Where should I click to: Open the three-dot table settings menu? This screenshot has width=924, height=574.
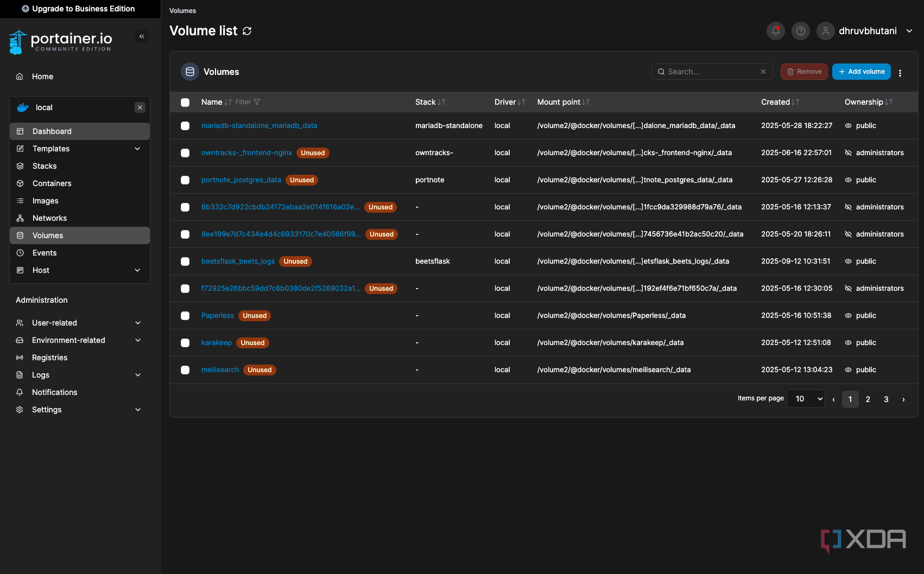click(900, 73)
